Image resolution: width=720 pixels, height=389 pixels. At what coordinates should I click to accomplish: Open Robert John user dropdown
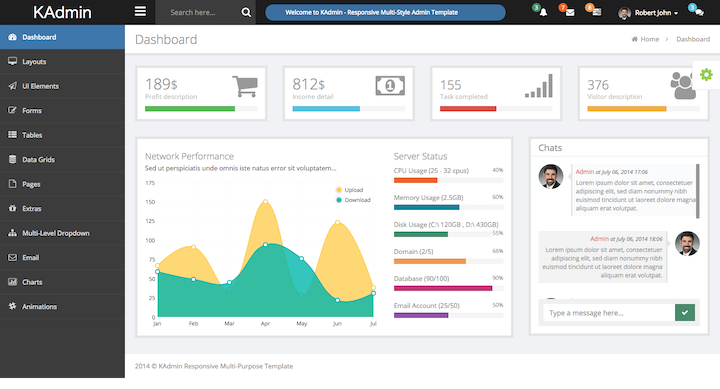click(x=648, y=13)
